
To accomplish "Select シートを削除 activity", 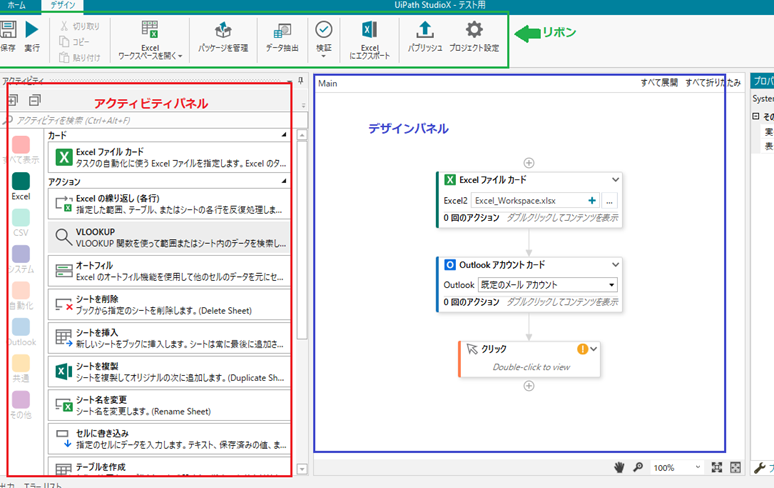I will point(169,304).
